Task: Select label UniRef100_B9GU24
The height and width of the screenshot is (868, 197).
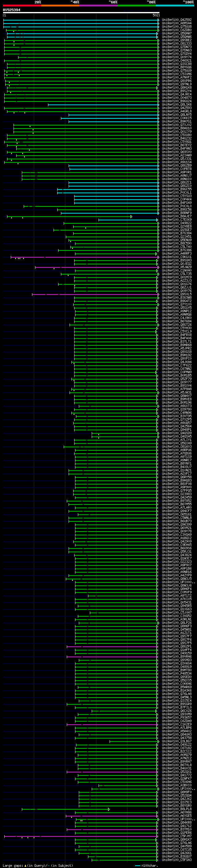Action: click(x=176, y=101)
